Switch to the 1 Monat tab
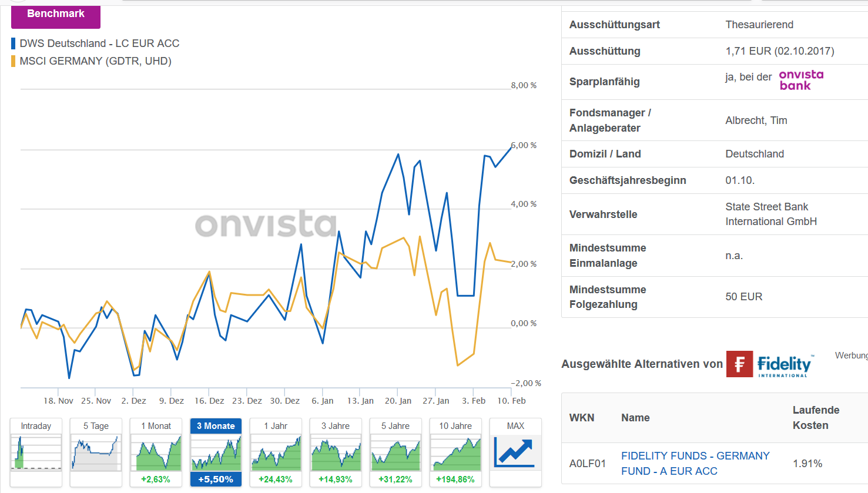Image resolution: width=868 pixels, height=493 pixels. pos(156,425)
